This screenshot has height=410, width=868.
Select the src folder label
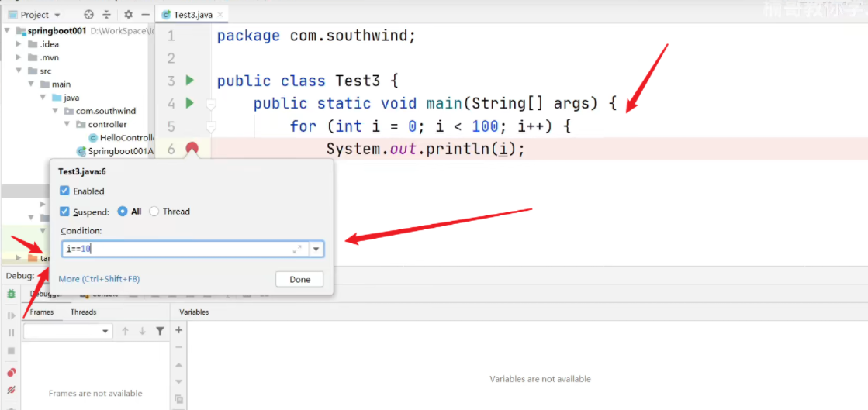(x=46, y=71)
